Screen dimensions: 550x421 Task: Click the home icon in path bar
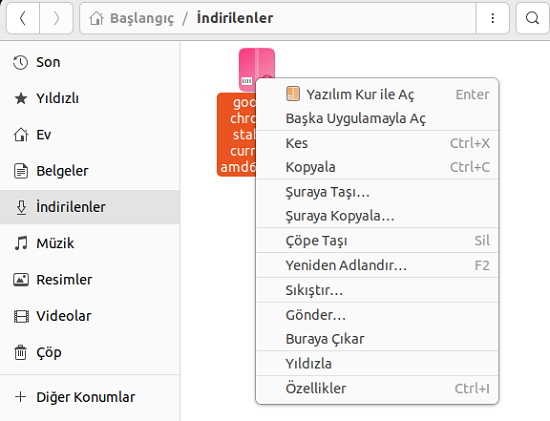(96, 18)
